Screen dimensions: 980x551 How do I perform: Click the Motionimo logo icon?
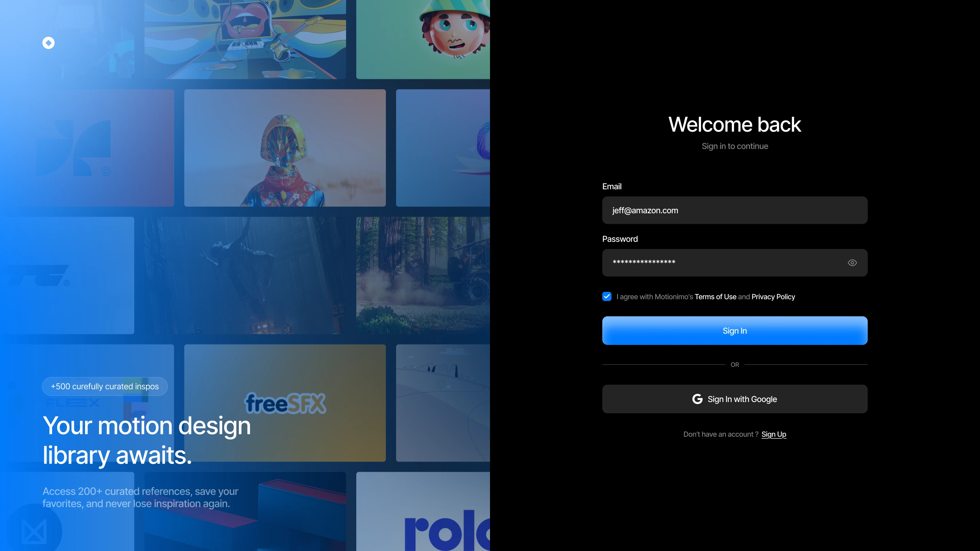tap(48, 43)
